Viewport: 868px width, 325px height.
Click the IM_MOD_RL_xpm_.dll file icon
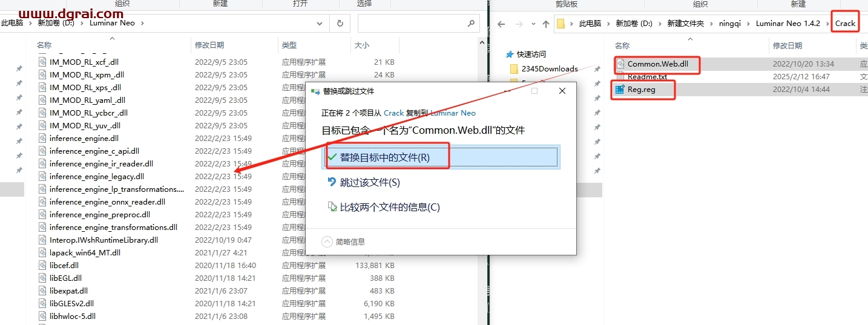click(x=42, y=74)
